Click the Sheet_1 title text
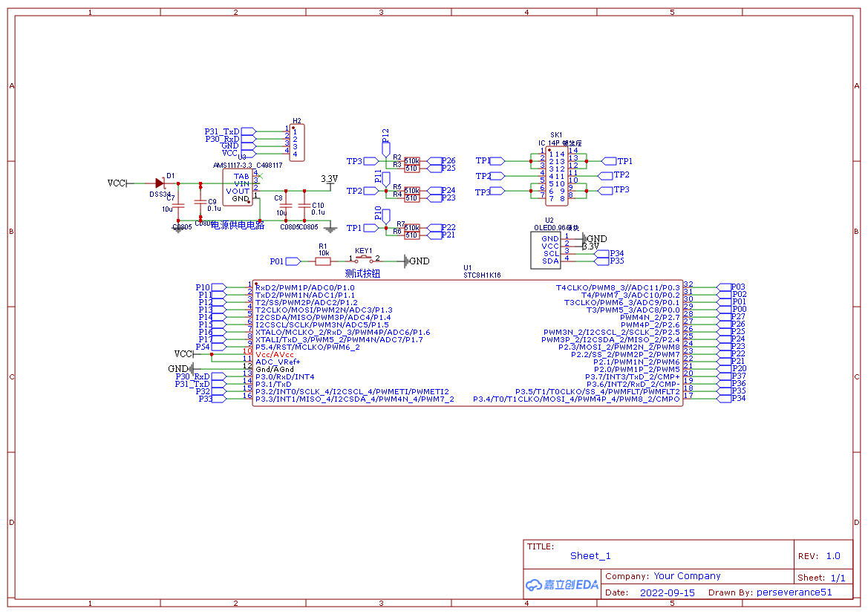 click(x=590, y=556)
